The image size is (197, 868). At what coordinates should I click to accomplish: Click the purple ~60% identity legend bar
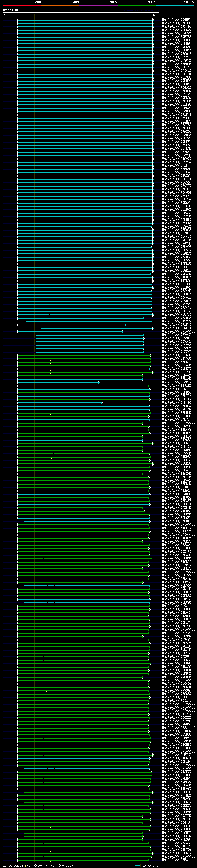[x=99, y=6]
